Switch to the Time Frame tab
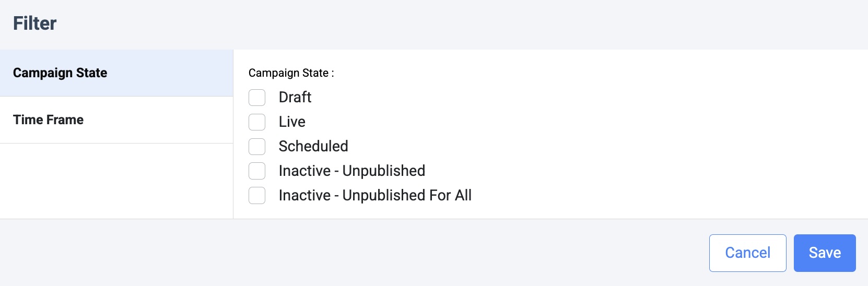This screenshot has height=286, width=868. [x=116, y=120]
